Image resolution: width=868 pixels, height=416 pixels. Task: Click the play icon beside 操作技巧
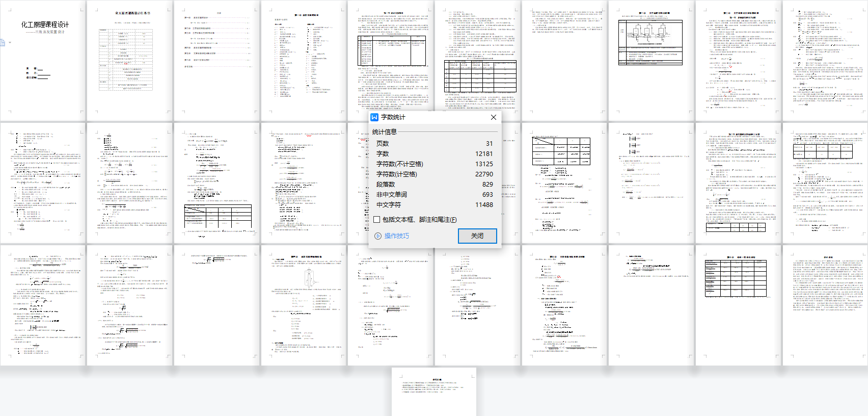coord(378,236)
